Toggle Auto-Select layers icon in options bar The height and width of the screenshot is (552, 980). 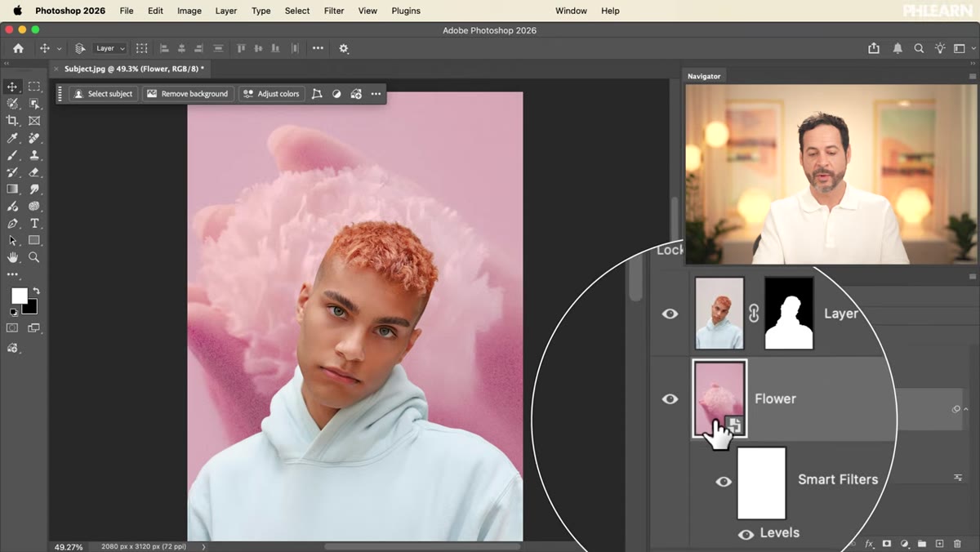point(80,48)
